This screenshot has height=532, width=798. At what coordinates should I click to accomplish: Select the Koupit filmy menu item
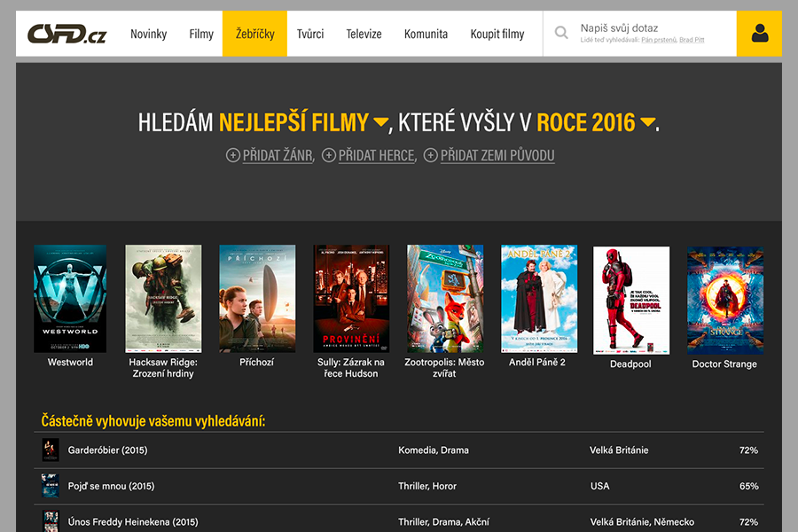click(x=497, y=34)
